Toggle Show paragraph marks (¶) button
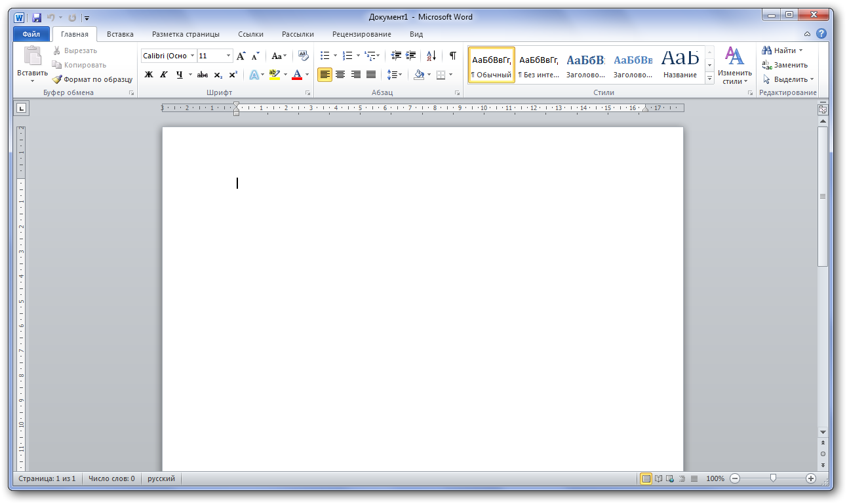Screen dimensions: 847x504 [452, 56]
